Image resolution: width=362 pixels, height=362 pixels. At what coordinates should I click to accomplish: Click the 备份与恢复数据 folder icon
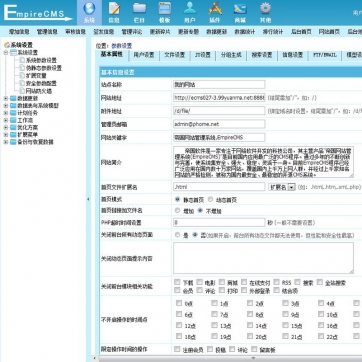(13, 142)
